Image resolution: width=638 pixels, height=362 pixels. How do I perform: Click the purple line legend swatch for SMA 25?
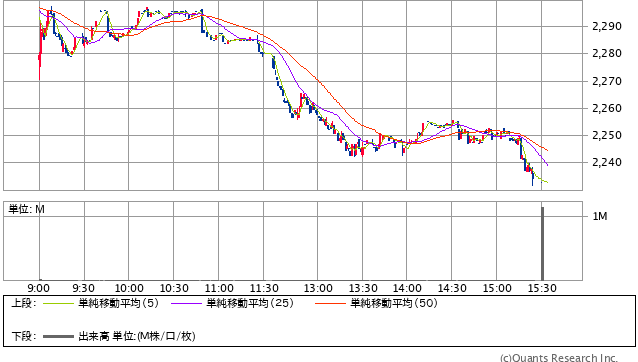coord(186,303)
